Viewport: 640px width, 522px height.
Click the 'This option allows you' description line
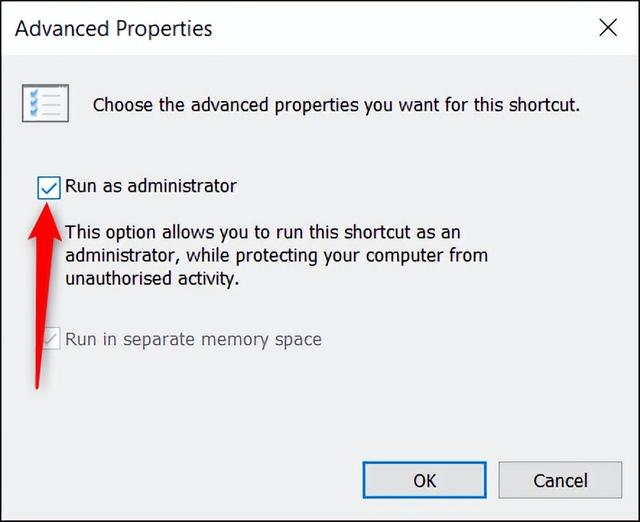[263, 232]
